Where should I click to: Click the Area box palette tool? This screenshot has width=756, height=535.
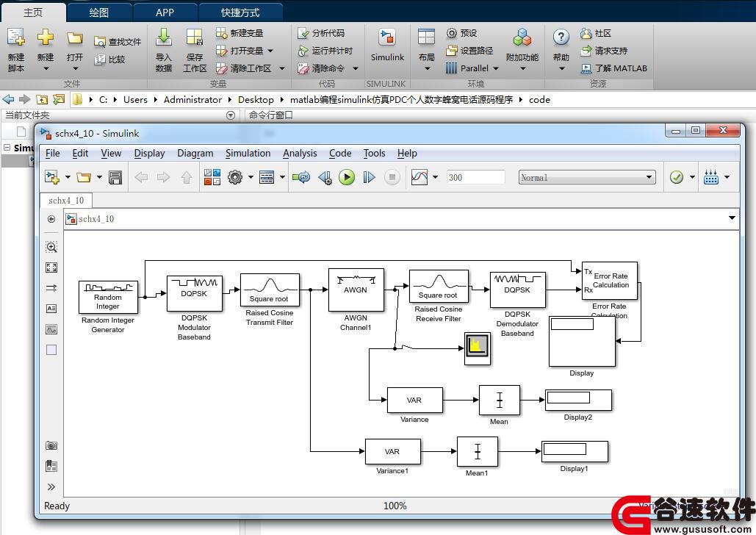coord(51,350)
